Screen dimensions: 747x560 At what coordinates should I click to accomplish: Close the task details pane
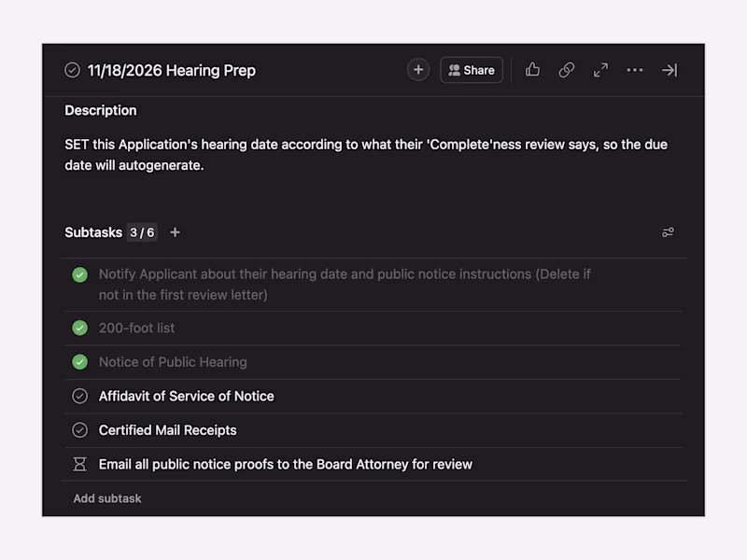tap(669, 70)
